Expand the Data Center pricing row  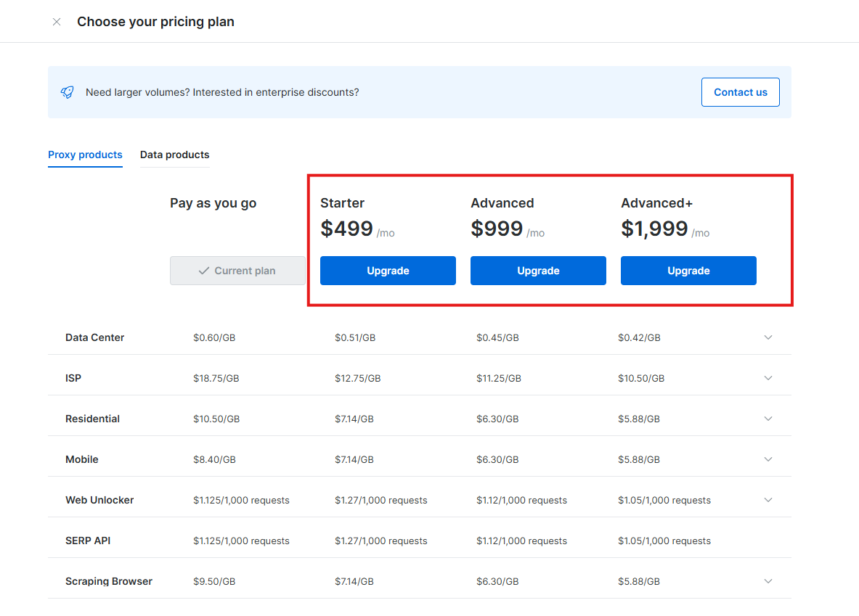pos(768,337)
